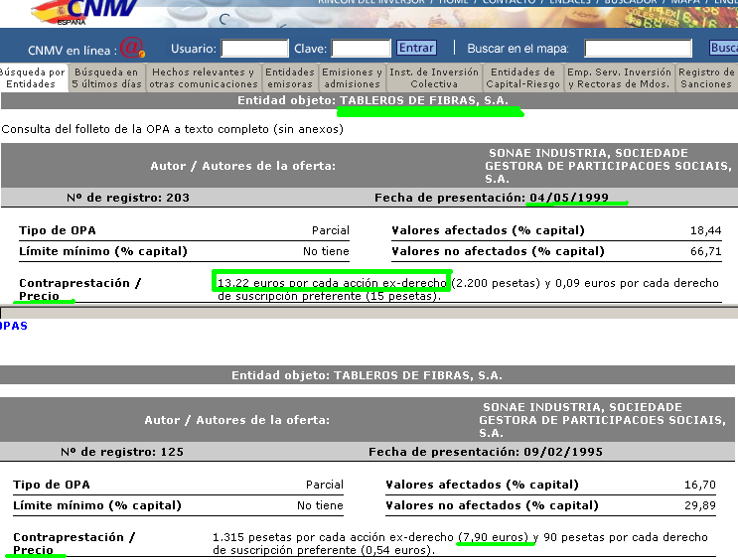Click the second Entidad objeto: TABLEROS DE FIBRAS header
738x560 pixels.
(x=367, y=375)
